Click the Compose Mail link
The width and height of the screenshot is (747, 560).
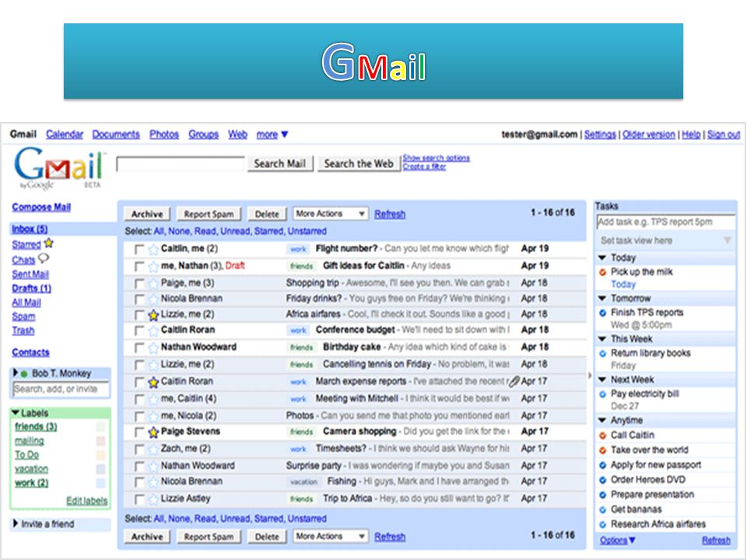coord(41,207)
